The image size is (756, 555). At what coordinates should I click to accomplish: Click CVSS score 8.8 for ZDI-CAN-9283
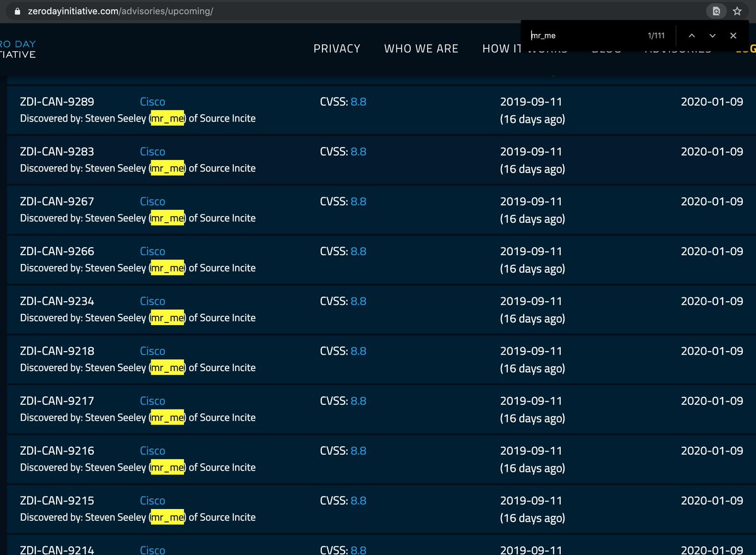358,151
